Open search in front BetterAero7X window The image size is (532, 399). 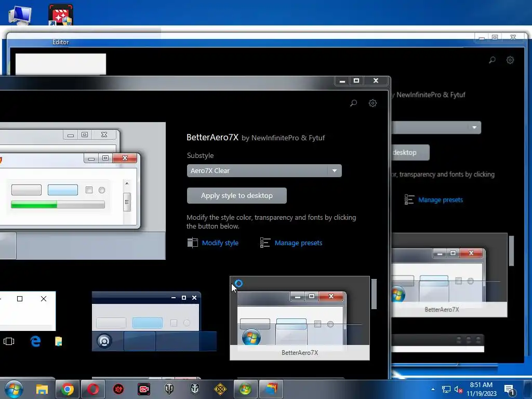tap(353, 103)
